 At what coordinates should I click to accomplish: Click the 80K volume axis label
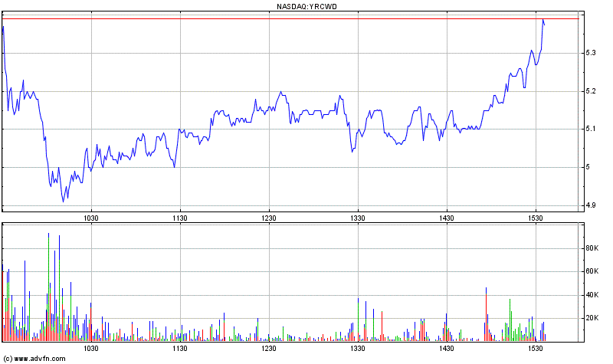(592, 248)
